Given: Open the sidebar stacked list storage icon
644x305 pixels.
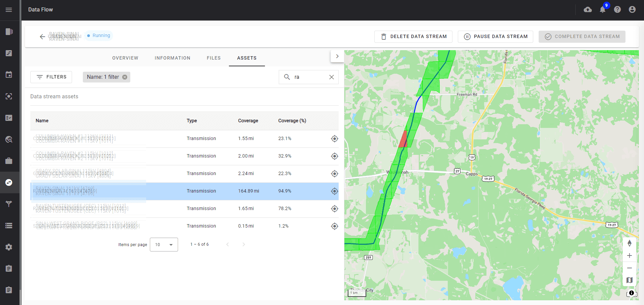Looking at the screenshot, I should tap(9, 226).
